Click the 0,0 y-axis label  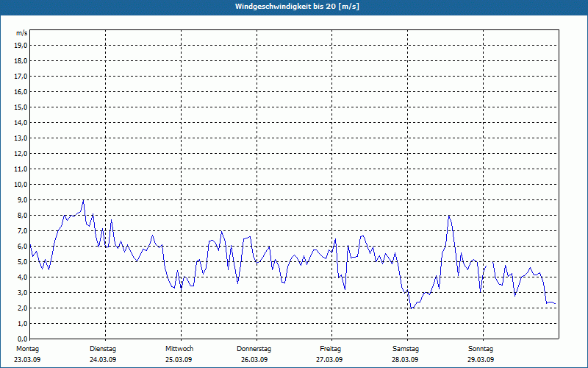(22, 339)
